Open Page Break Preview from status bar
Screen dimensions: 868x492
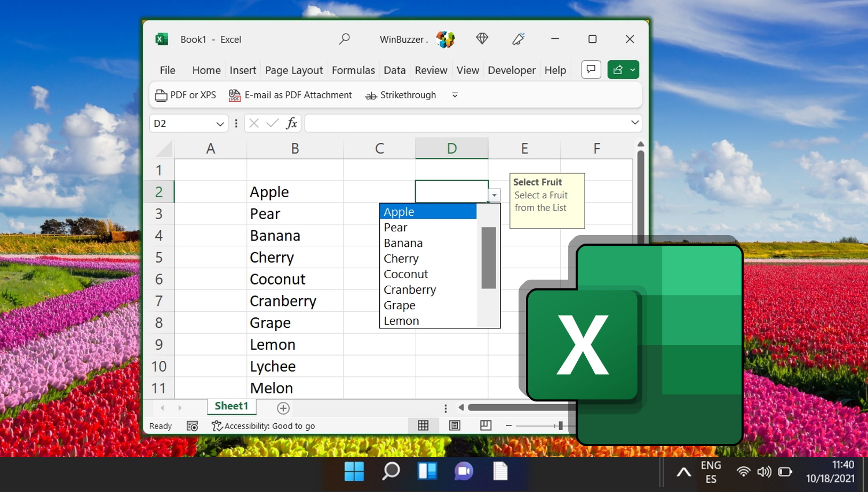tap(485, 425)
